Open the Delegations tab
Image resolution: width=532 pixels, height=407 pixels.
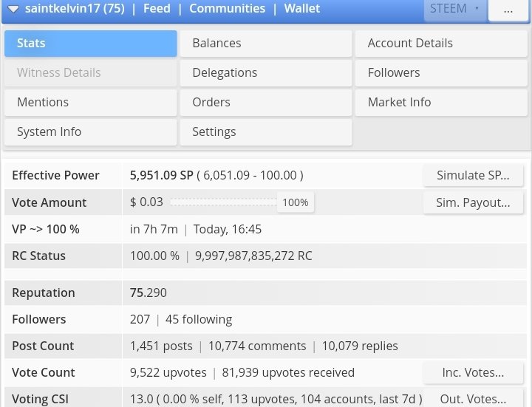coord(266,73)
